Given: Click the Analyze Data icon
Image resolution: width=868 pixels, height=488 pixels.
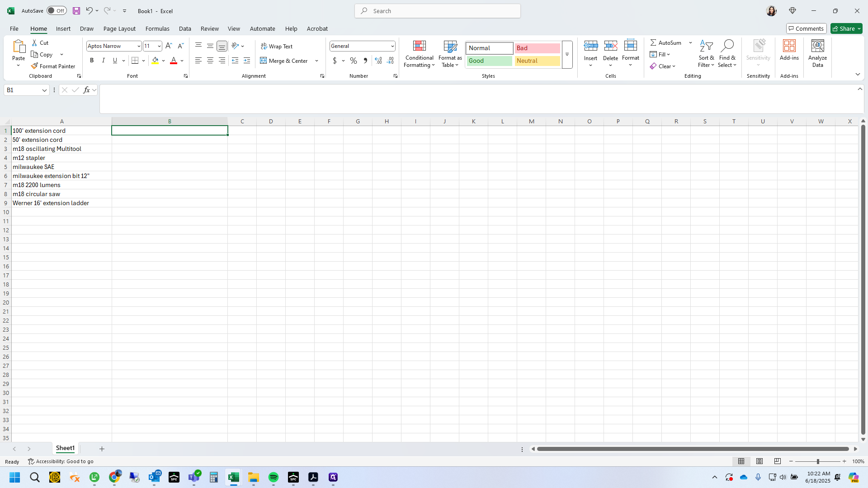Looking at the screenshot, I should coord(817,54).
